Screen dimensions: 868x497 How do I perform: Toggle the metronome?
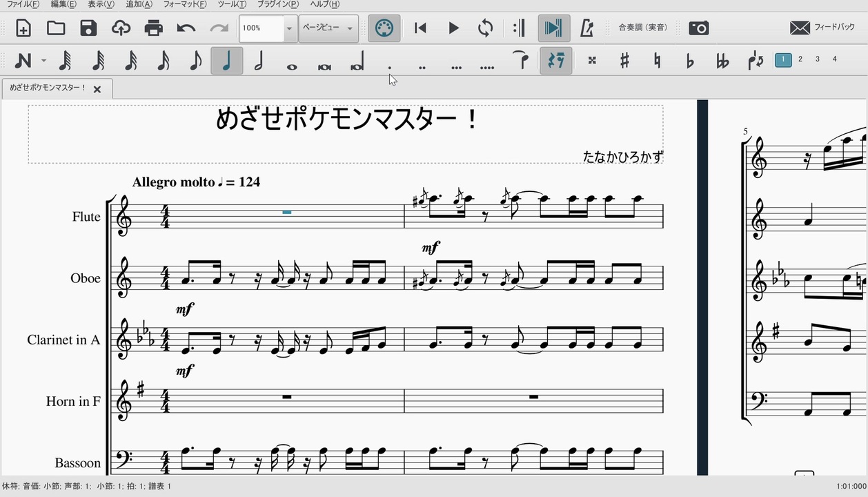tap(587, 28)
